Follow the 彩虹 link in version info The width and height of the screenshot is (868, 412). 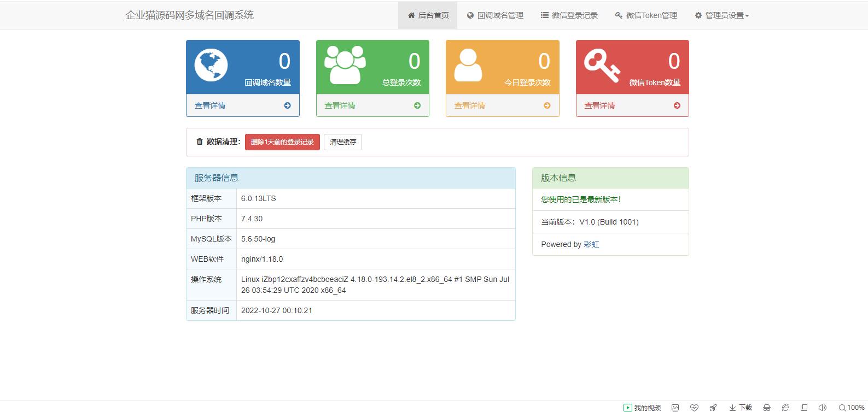pos(591,244)
